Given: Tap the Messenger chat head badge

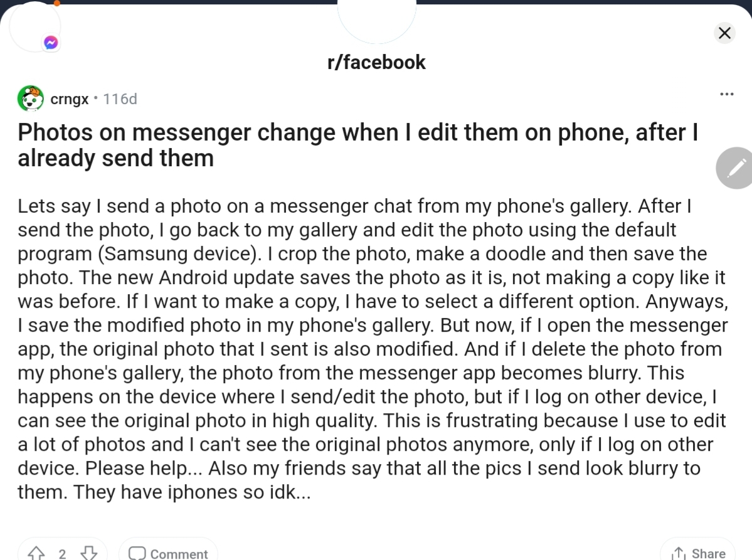Looking at the screenshot, I should coord(51,43).
